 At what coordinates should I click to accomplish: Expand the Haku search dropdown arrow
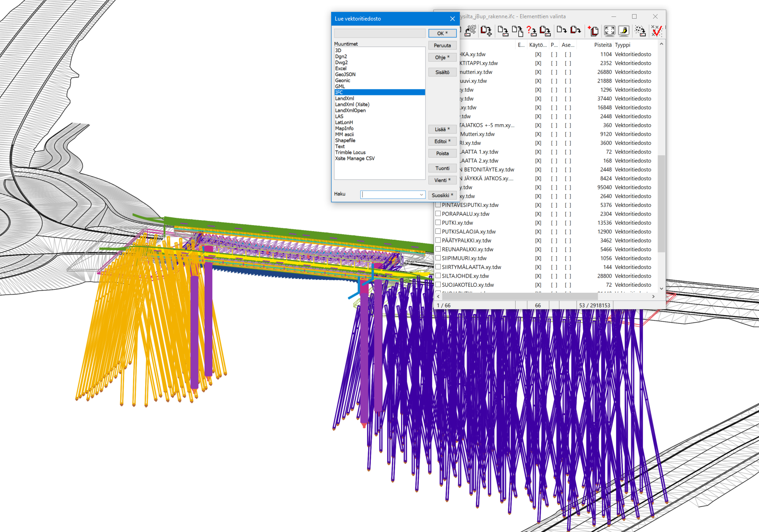click(x=421, y=195)
